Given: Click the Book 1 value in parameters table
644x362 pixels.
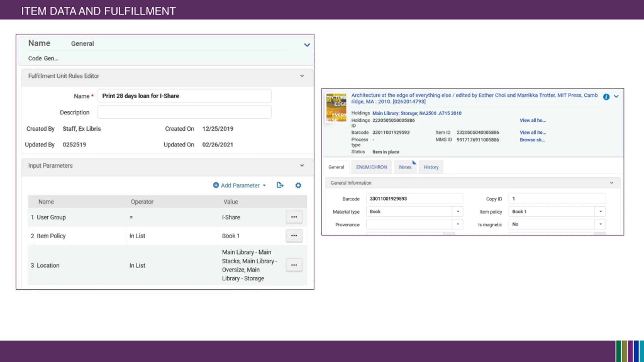Looking at the screenshot, I should tap(231, 236).
